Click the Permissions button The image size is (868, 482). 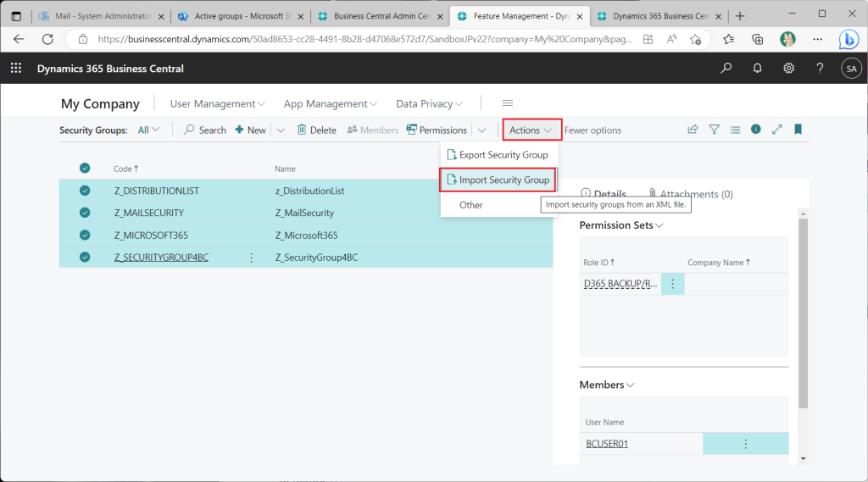tap(437, 130)
